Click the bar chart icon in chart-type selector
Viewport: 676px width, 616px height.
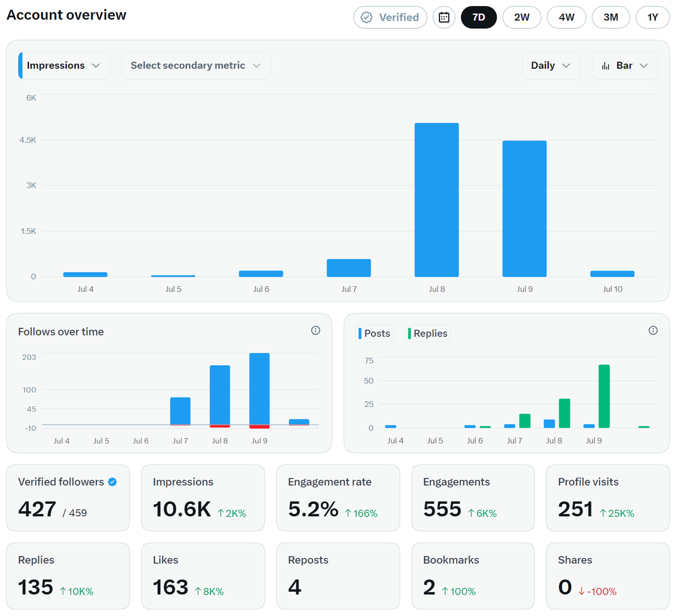pos(606,66)
